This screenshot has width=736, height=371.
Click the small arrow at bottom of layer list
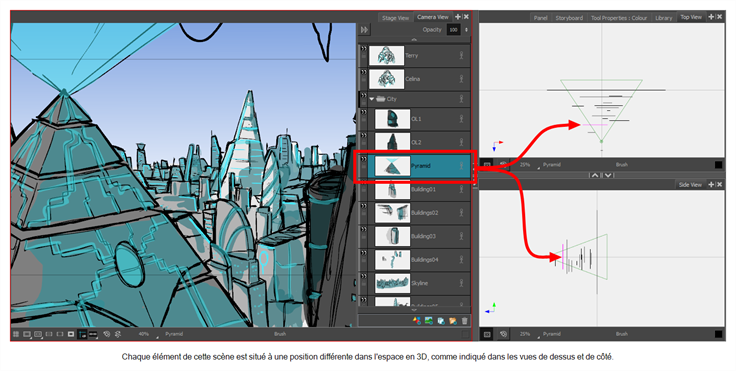(414, 310)
